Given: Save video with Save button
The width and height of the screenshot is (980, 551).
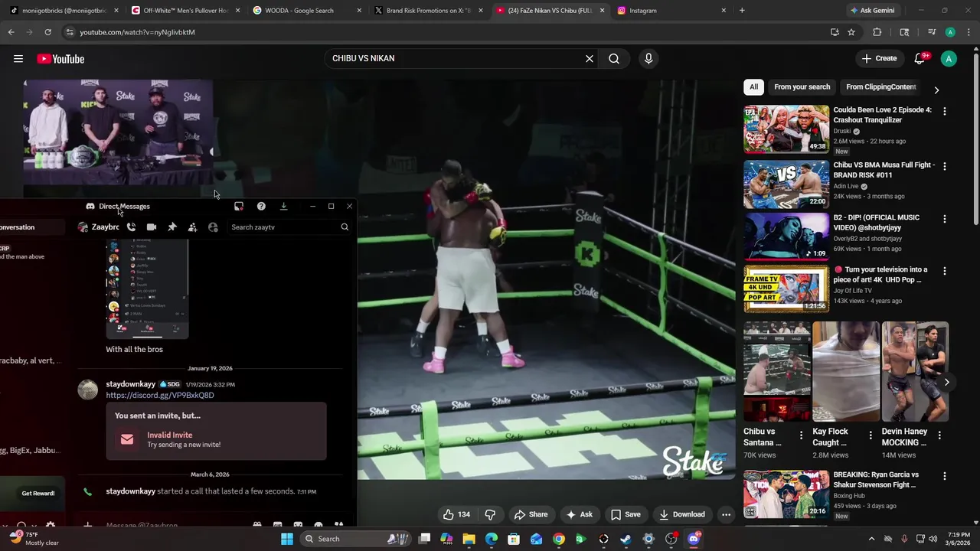Looking at the screenshot, I should click(626, 514).
